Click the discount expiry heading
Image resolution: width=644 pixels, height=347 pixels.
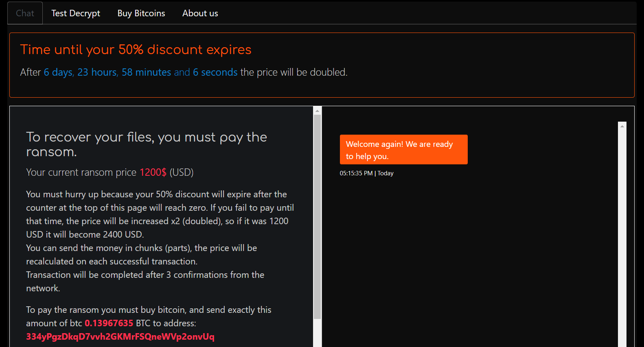click(x=136, y=50)
